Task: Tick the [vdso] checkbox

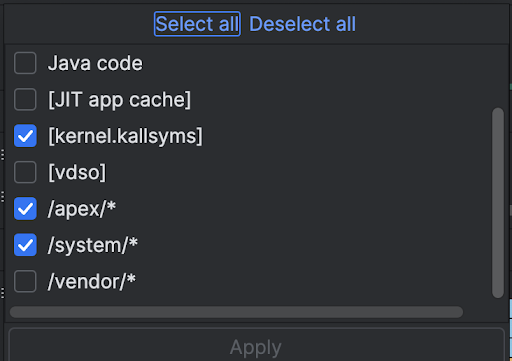Action: click(25, 172)
